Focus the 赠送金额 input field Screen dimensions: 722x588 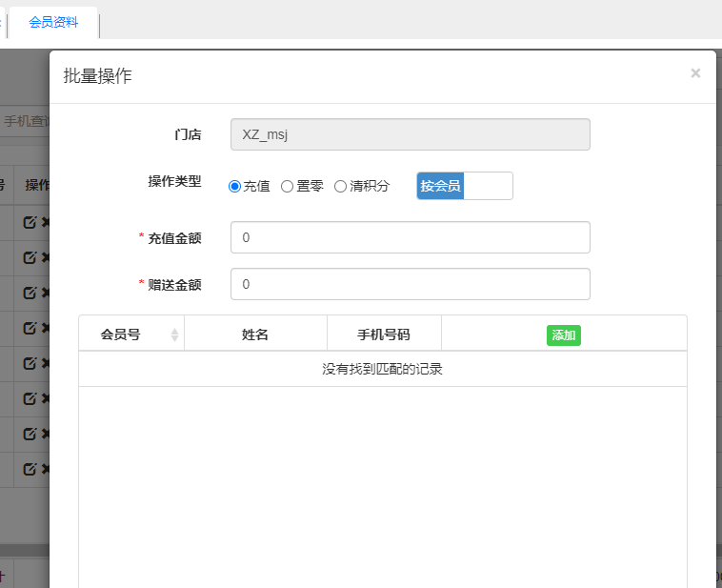click(x=410, y=284)
